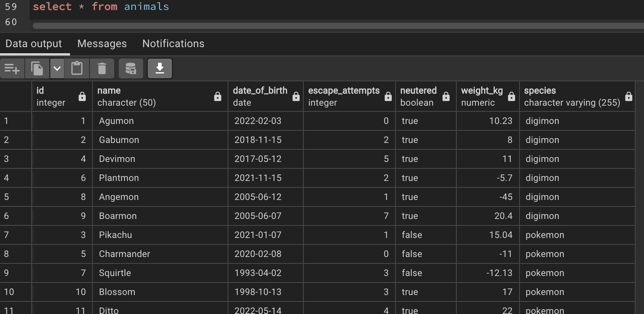The image size is (644, 314).
Task: Click Pikachu's neutered value false
Action: point(426,235)
